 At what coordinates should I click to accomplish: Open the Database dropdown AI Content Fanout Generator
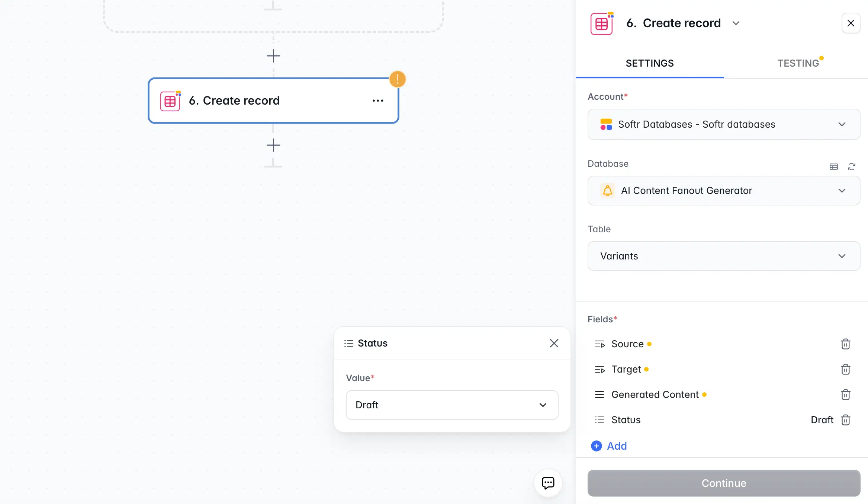[x=724, y=191]
